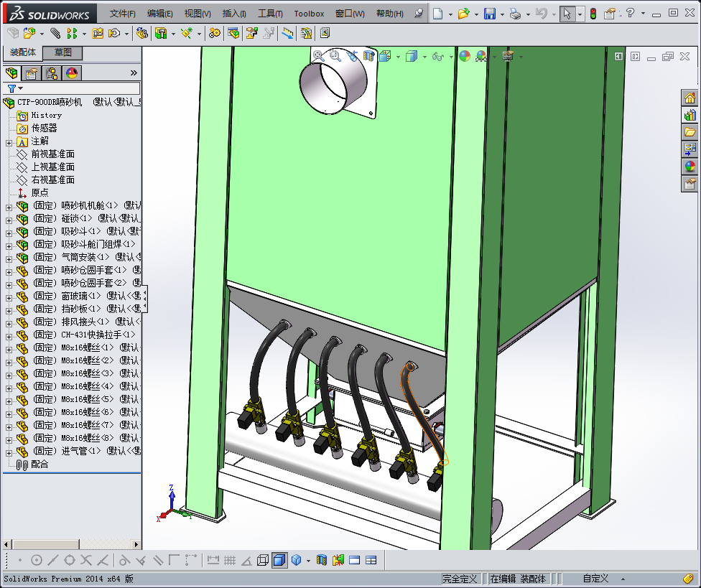Open the 工具(T) menu

coord(269,14)
